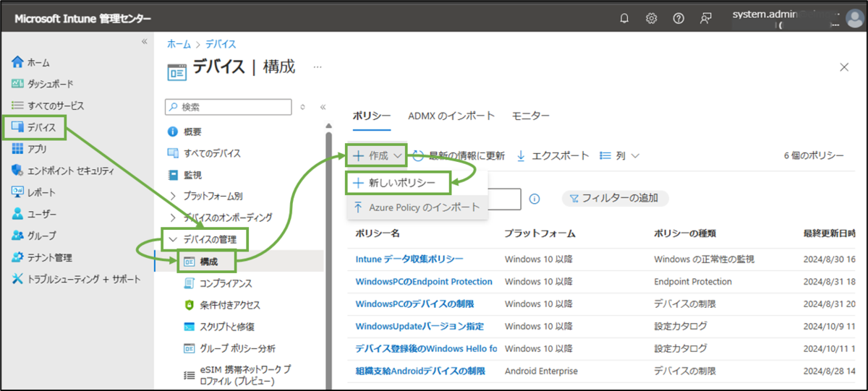Open スクリプトと修復 in device menu
868x391 pixels.
click(x=218, y=327)
